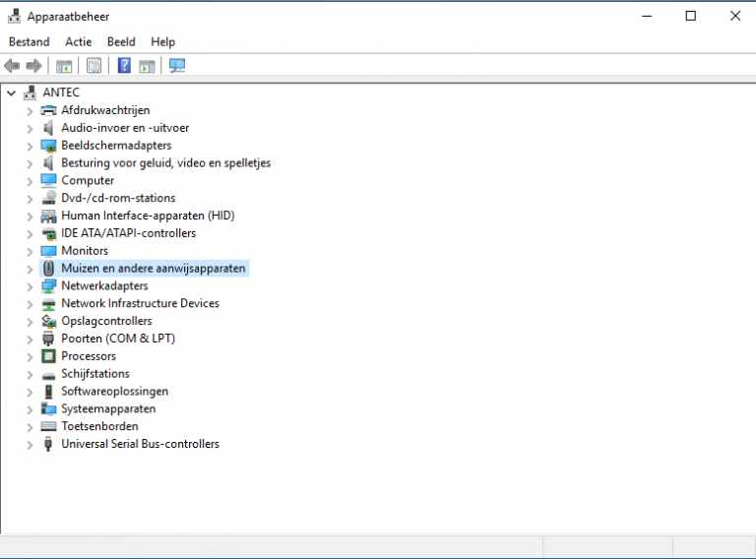Expand Audio-invoer en -uitvoer category
Image resolution: width=756 pixels, height=559 pixels.
[30, 128]
